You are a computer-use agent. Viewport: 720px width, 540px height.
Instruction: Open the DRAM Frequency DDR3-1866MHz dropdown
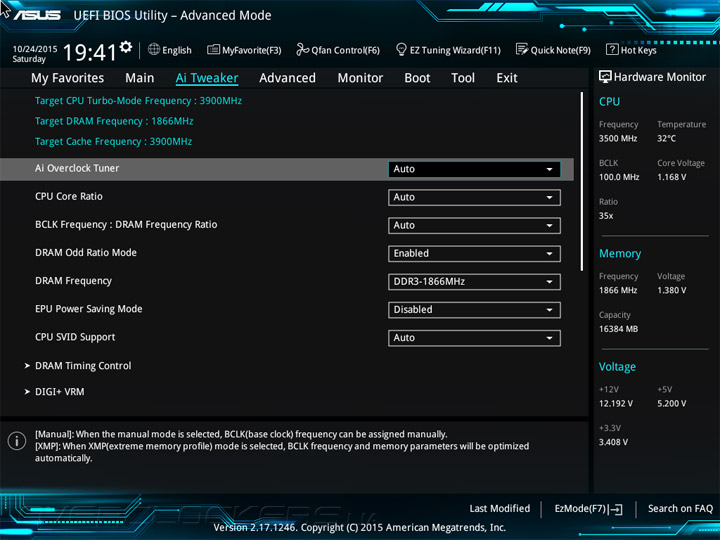[474, 282]
